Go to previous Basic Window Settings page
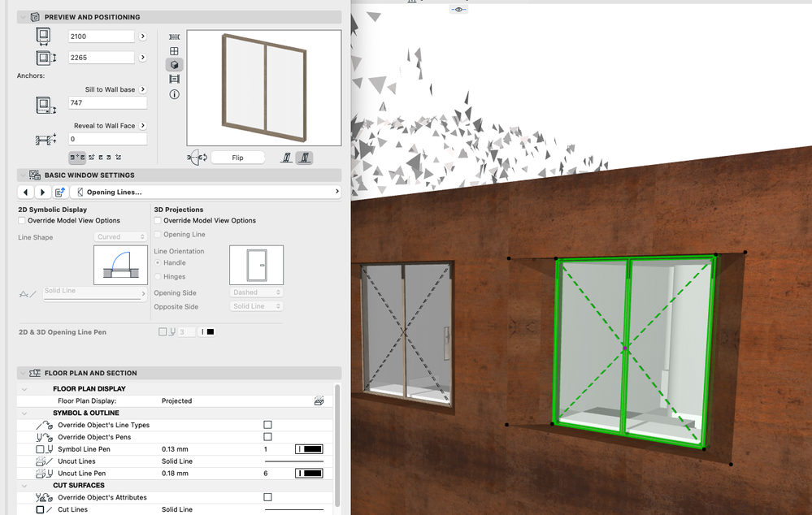 pos(25,192)
